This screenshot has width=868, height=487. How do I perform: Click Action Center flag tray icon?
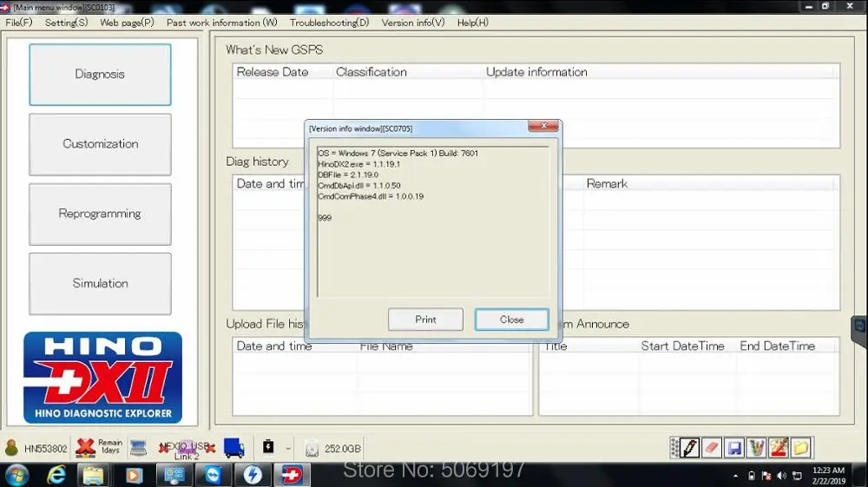[x=766, y=476]
